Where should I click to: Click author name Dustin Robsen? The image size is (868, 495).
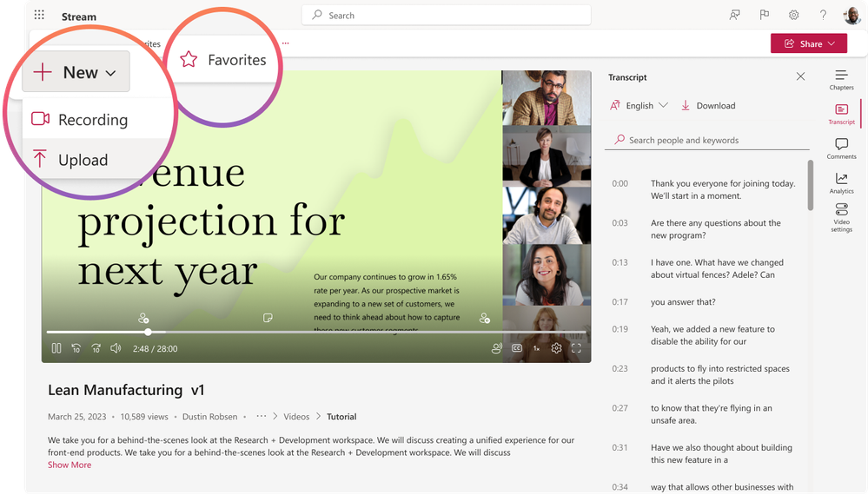[x=209, y=417]
